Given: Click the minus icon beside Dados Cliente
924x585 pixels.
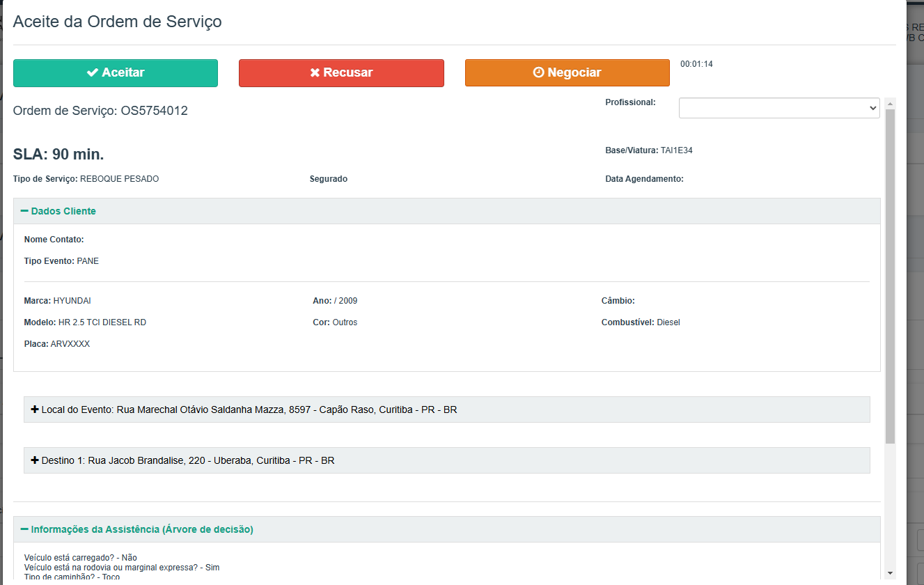Looking at the screenshot, I should (x=24, y=211).
